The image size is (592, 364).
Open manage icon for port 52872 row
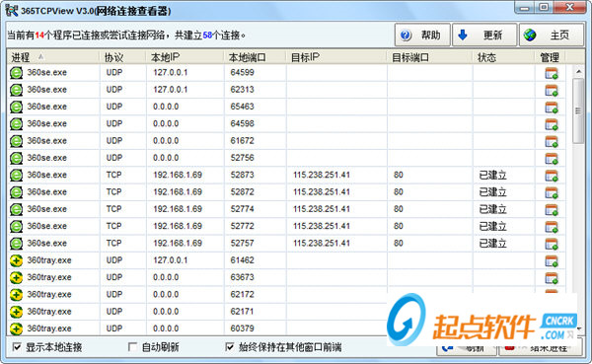click(x=552, y=192)
